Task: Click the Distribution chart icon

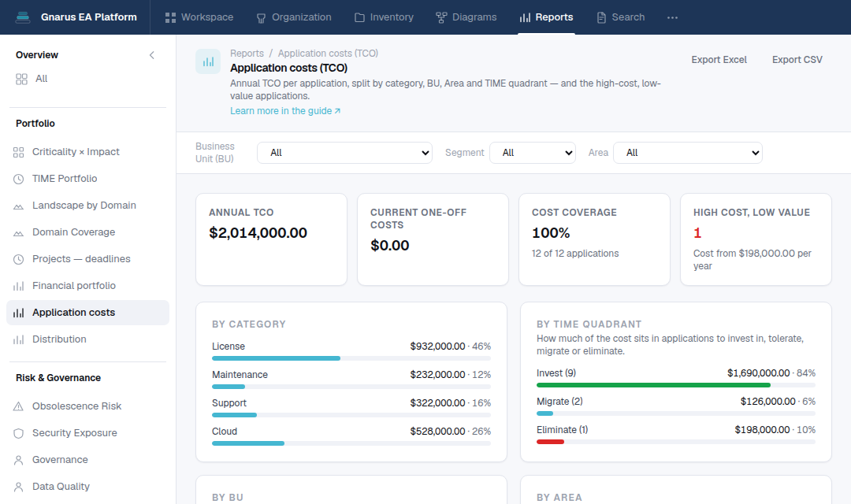Action: tap(18, 339)
